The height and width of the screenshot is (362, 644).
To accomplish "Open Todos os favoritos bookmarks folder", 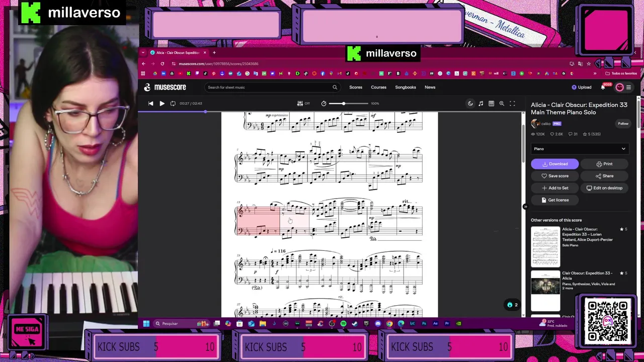I will click(x=621, y=73).
